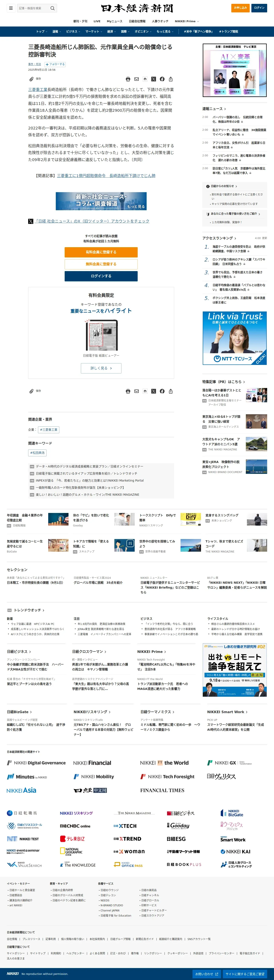Screen dimensions: 274x980
Task: Open the 速報ニュース section heading
Action: click(x=214, y=109)
